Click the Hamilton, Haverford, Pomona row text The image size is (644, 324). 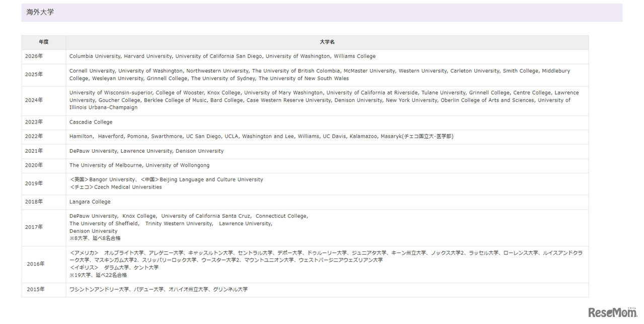click(x=261, y=137)
